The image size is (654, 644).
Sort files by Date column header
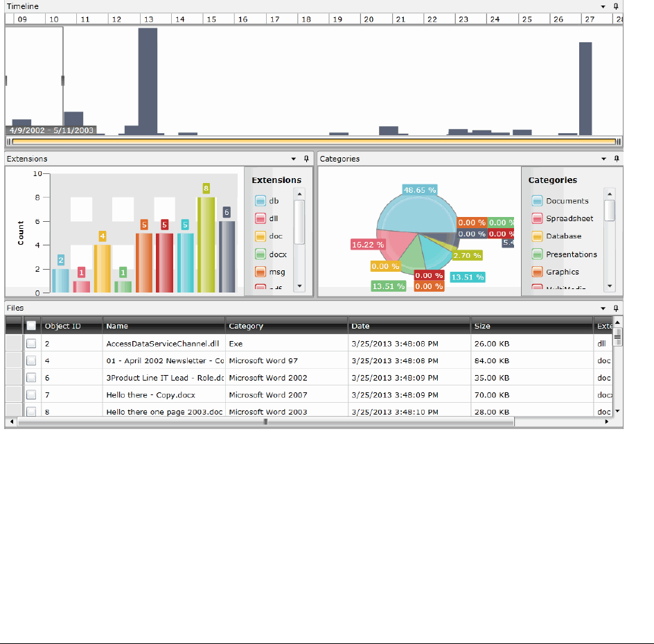[409, 326]
